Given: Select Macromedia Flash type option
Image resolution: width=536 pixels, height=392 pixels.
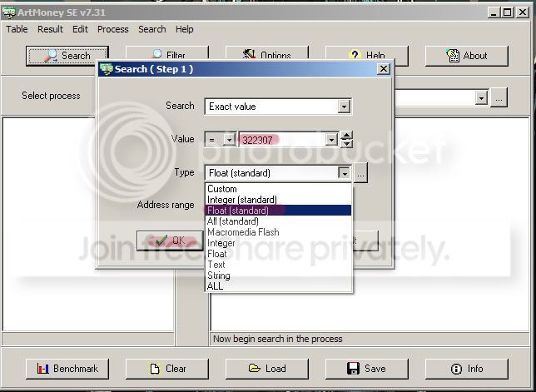Looking at the screenshot, I should (278, 232).
